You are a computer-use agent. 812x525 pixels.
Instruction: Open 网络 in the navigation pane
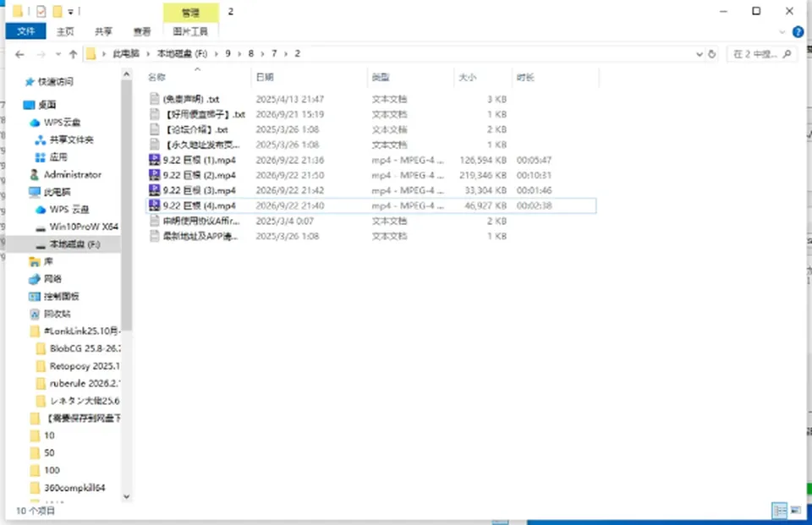pyautogui.click(x=46, y=279)
